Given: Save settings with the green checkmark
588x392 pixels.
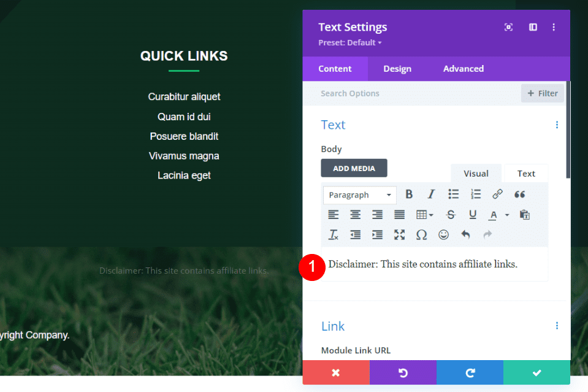Looking at the screenshot, I should 536,372.
